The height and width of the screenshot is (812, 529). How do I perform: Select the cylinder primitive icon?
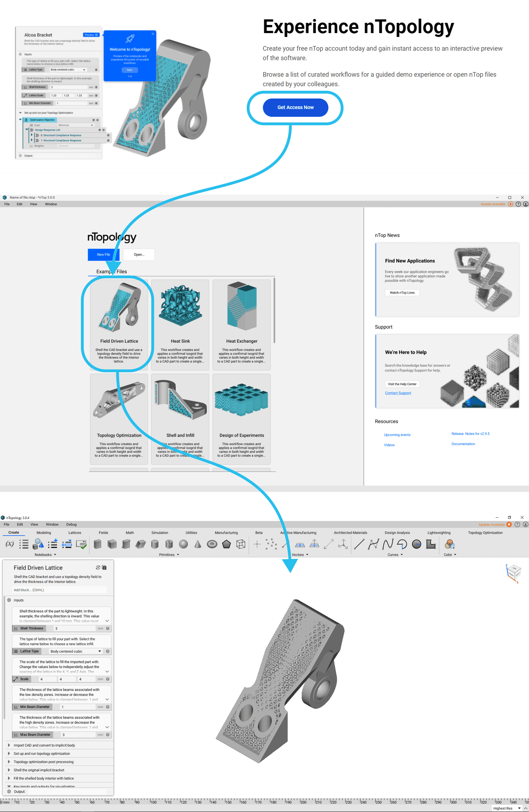point(155,544)
